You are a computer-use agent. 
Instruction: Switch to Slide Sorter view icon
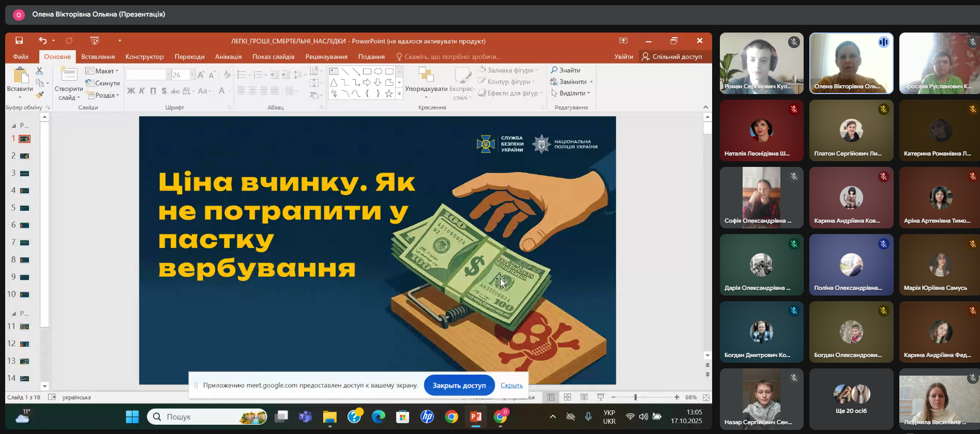tap(567, 397)
